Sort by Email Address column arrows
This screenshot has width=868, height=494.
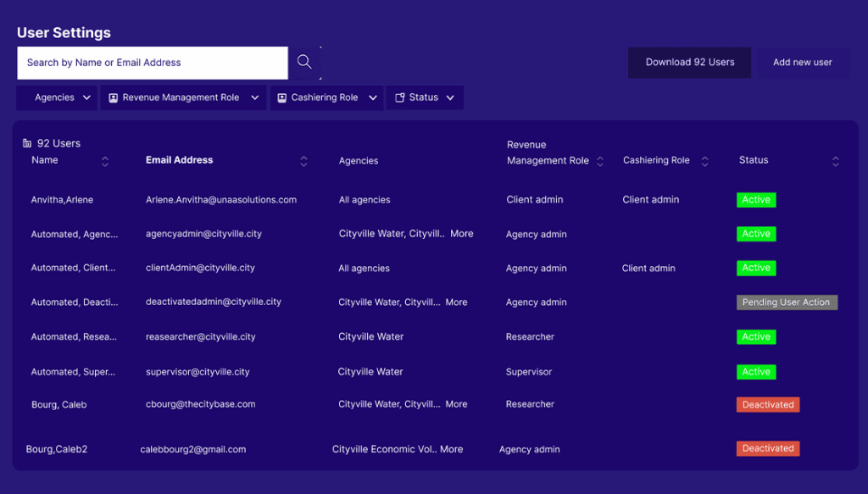(x=303, y=161)
